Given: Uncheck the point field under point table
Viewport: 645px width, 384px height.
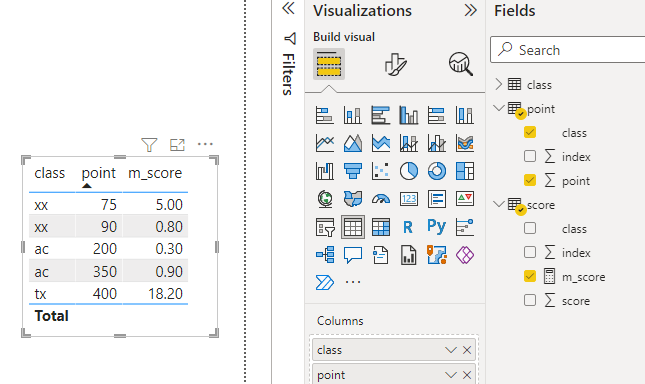Looking at the screenshot, I should (530, 180).
